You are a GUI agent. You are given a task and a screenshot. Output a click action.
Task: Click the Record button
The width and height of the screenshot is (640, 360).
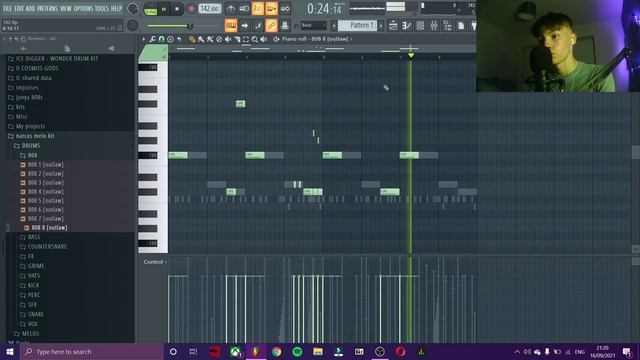pyautogui.click(x=191, y=9)
